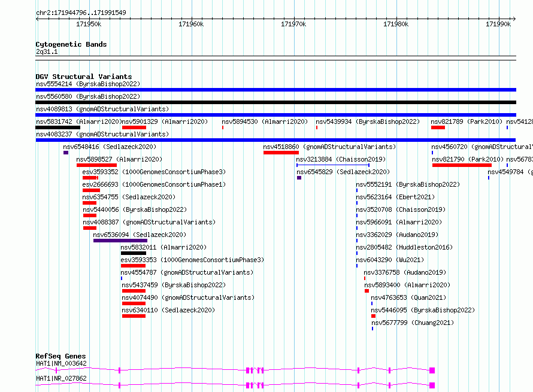Screen dimensions: 533x392
Task: Click nsv6548416 (Sedlazeck2020) label
Action: click(x=110, y=147)
